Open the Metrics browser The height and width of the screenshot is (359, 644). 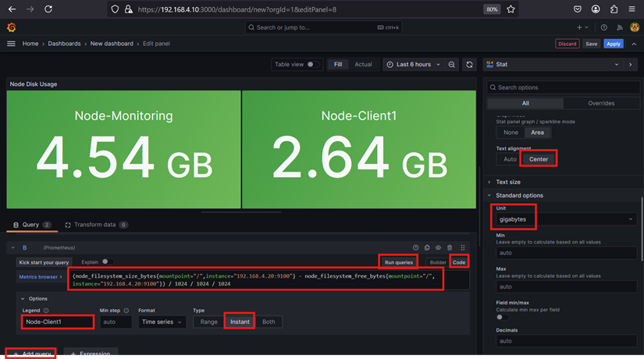41,277
